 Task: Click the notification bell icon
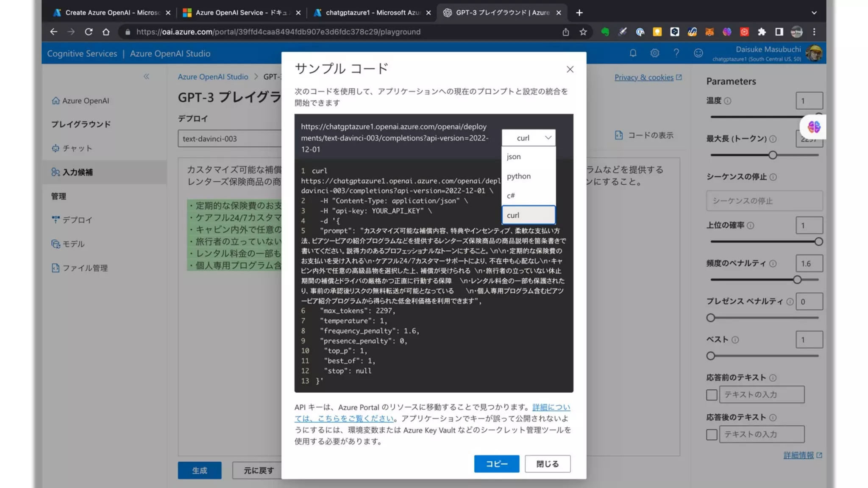[x=633, y=53]
